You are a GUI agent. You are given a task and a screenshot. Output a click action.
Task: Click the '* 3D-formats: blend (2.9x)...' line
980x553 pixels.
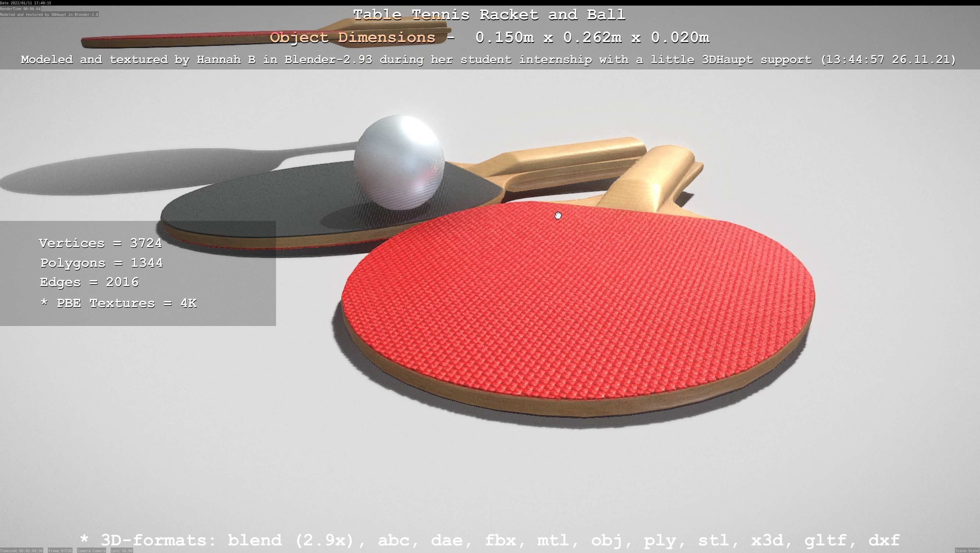(490, 540)
